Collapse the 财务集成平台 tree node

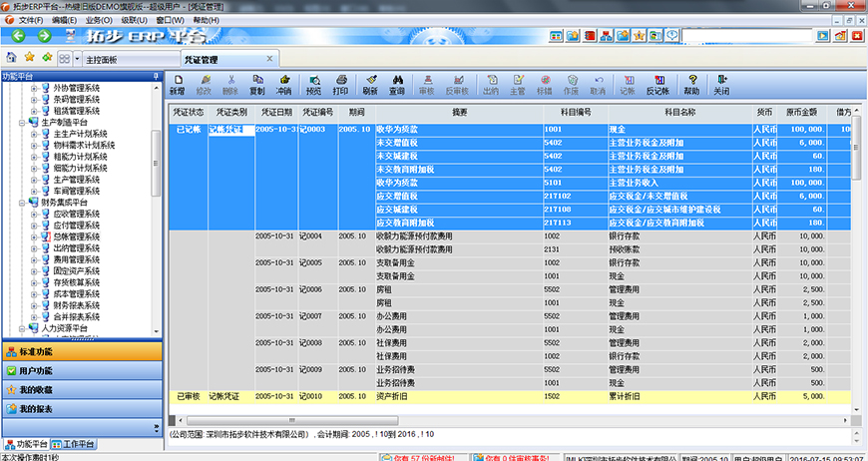[21, 202]
